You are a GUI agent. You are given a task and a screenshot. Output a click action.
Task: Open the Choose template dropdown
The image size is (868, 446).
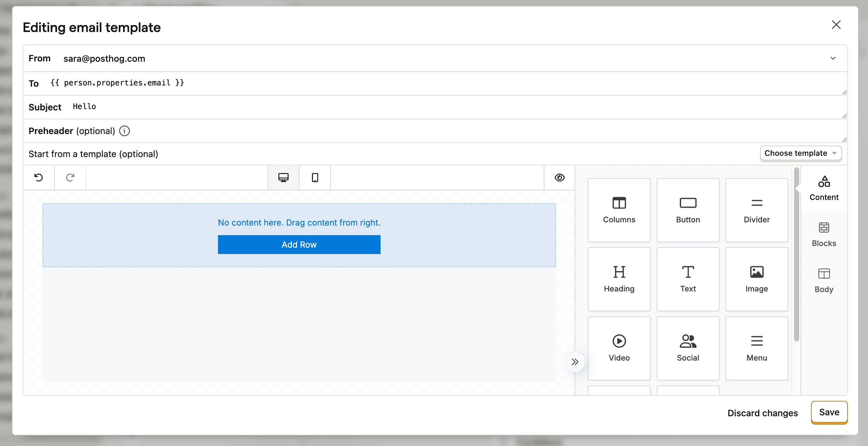point(800,153)
